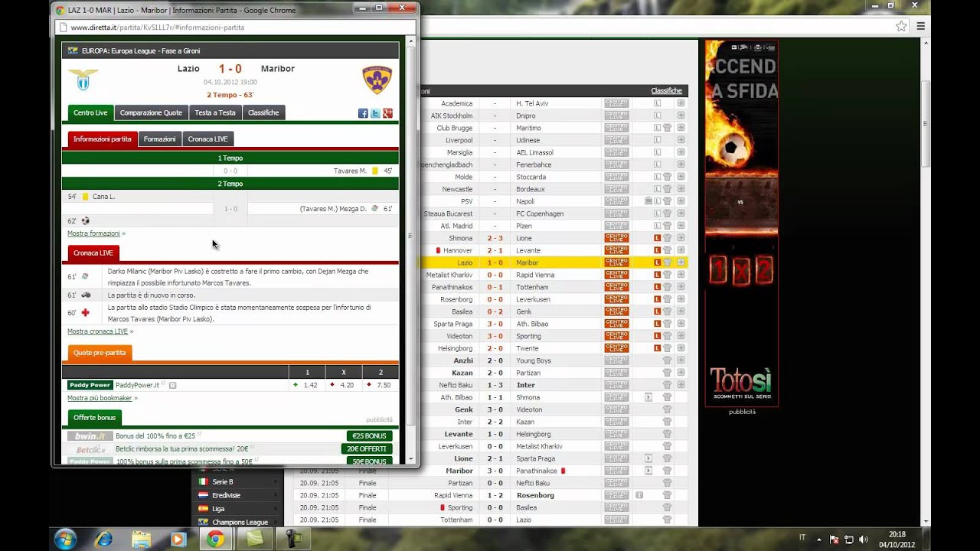This screenshot has width=980, height=551.
Task: Click €25 BONUS button
Action: (369, 436)
